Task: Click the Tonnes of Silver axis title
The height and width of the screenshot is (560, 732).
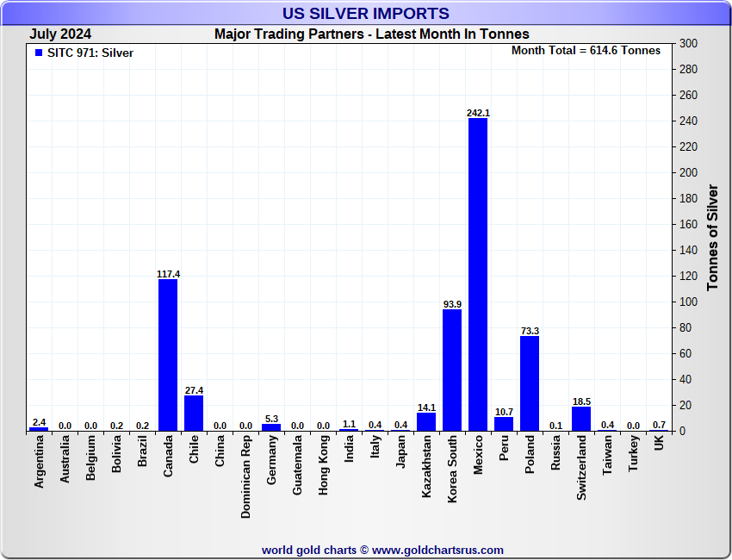Action: [712, 237]
